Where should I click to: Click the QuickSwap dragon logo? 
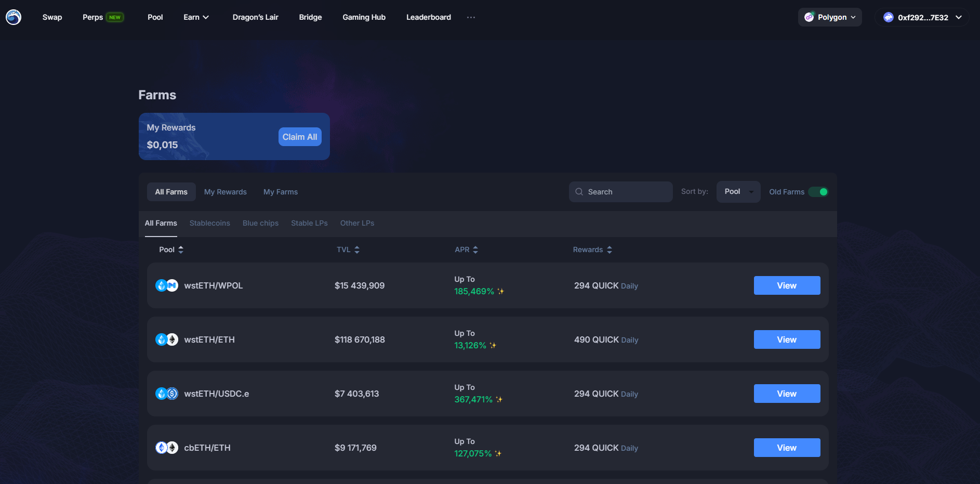(x=14, y=17)
